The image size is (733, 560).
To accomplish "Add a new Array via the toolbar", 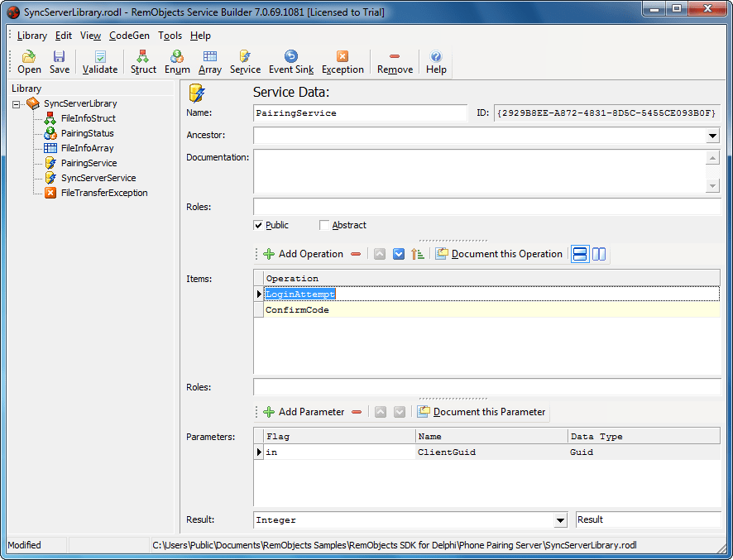I will point(210,62).
